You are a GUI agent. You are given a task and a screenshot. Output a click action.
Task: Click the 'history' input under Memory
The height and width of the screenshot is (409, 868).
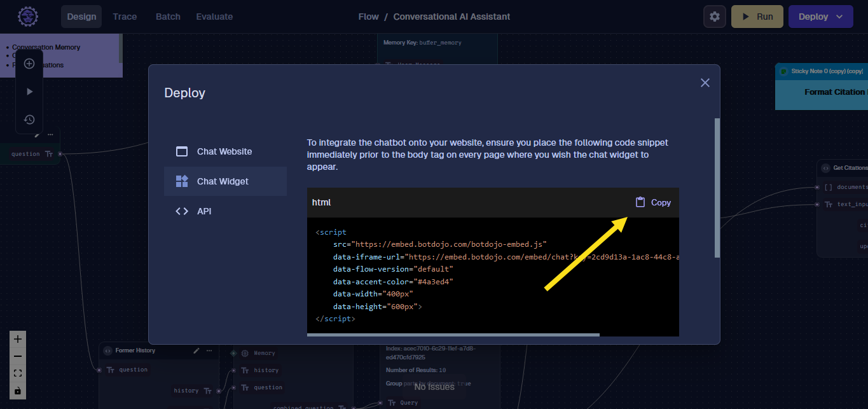[x=266, y=370]
